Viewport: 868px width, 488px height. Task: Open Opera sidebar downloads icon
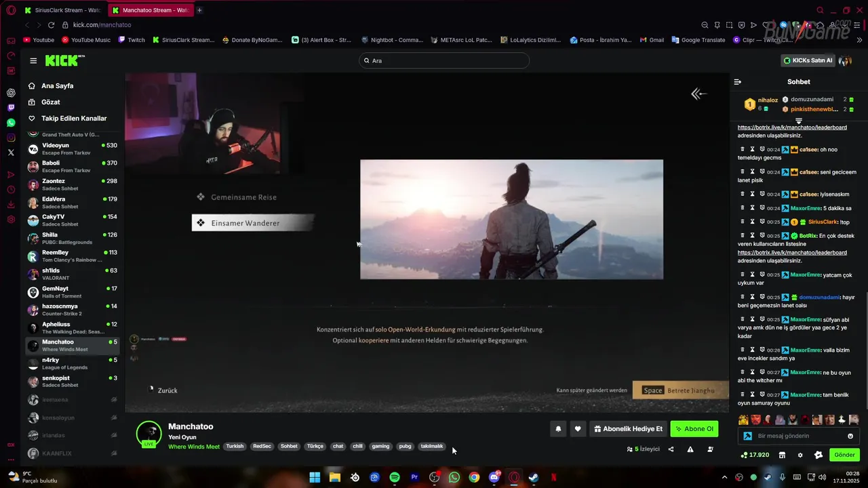(x=11, y=205)
